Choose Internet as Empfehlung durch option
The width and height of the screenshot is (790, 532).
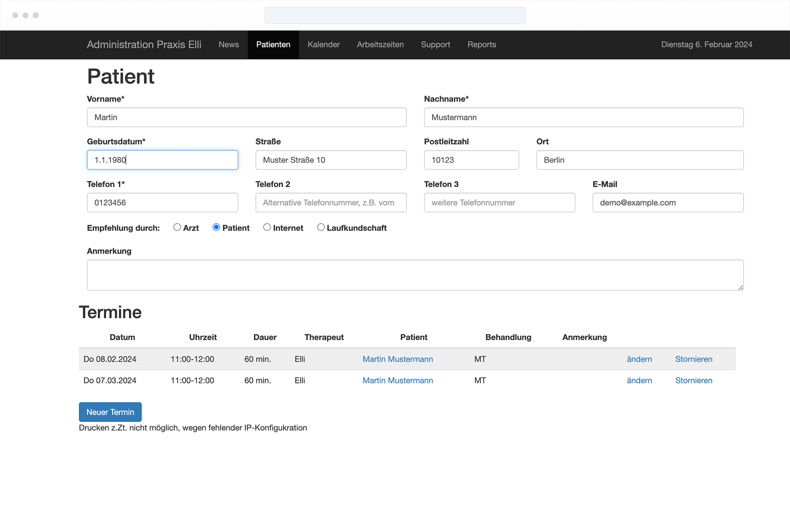tap(267, 227)
